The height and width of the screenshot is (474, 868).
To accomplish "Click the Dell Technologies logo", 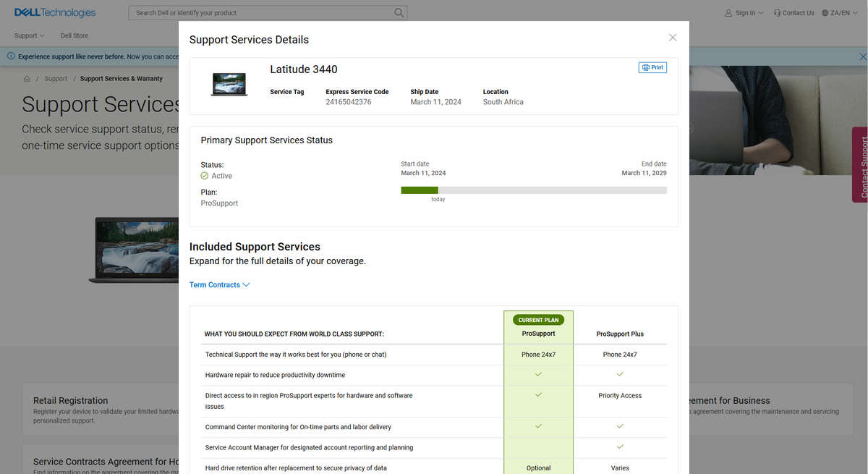I will [55, 12].
